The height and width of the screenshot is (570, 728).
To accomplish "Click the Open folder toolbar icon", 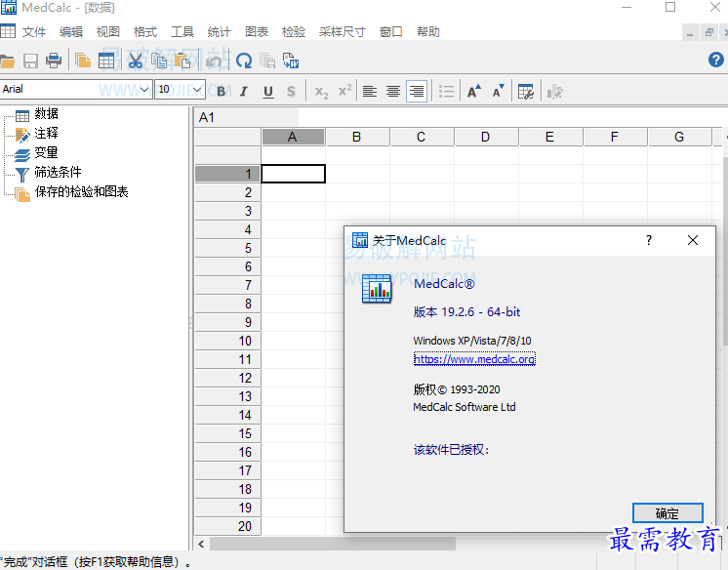I will 7,61.
